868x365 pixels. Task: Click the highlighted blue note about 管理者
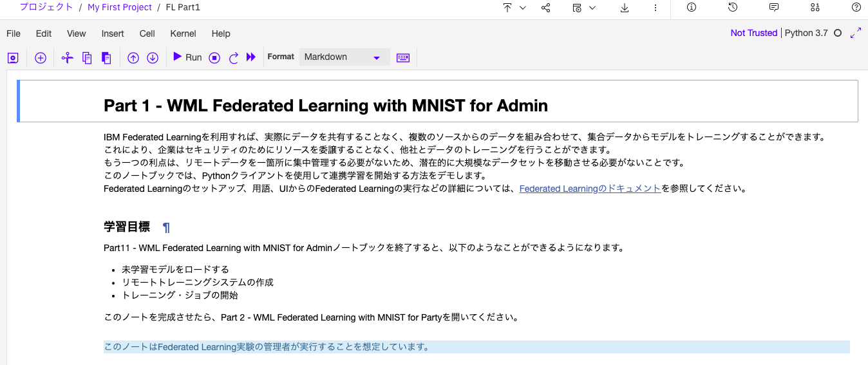[476, 347]
